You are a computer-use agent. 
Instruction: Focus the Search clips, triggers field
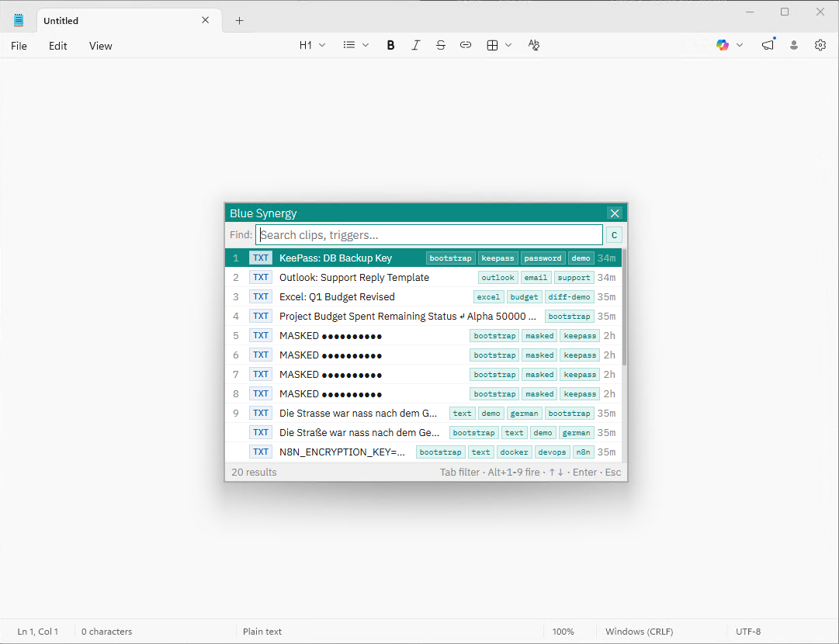point(429,235)
